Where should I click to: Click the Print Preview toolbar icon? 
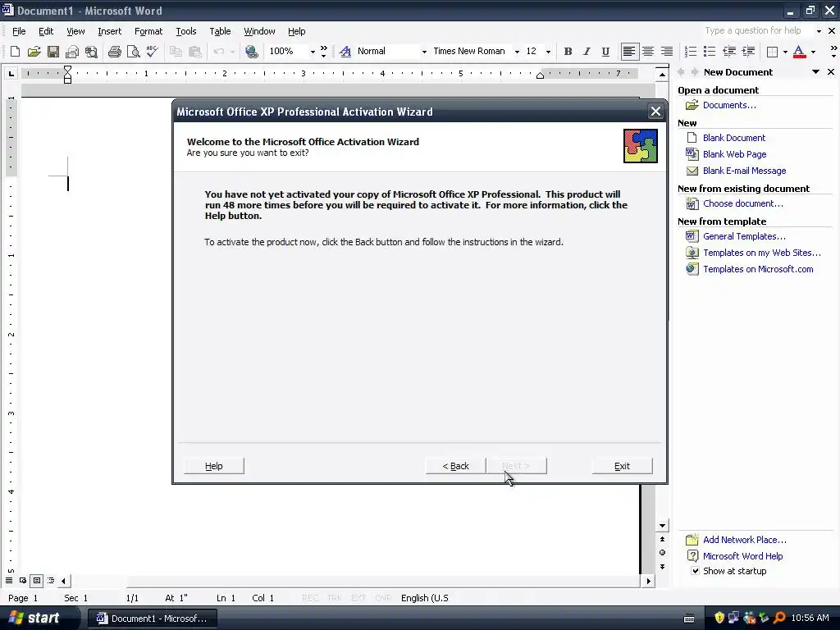coord(133,52)
